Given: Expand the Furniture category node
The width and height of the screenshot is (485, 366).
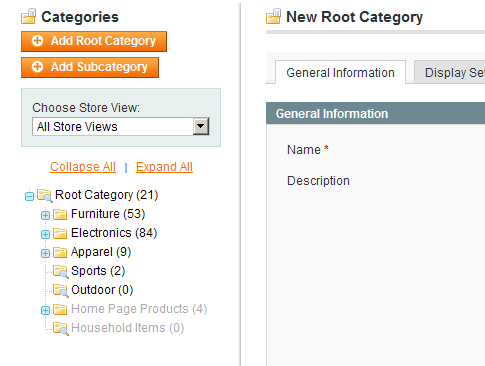Looking at the screenshot, I should tap(45, 215).
